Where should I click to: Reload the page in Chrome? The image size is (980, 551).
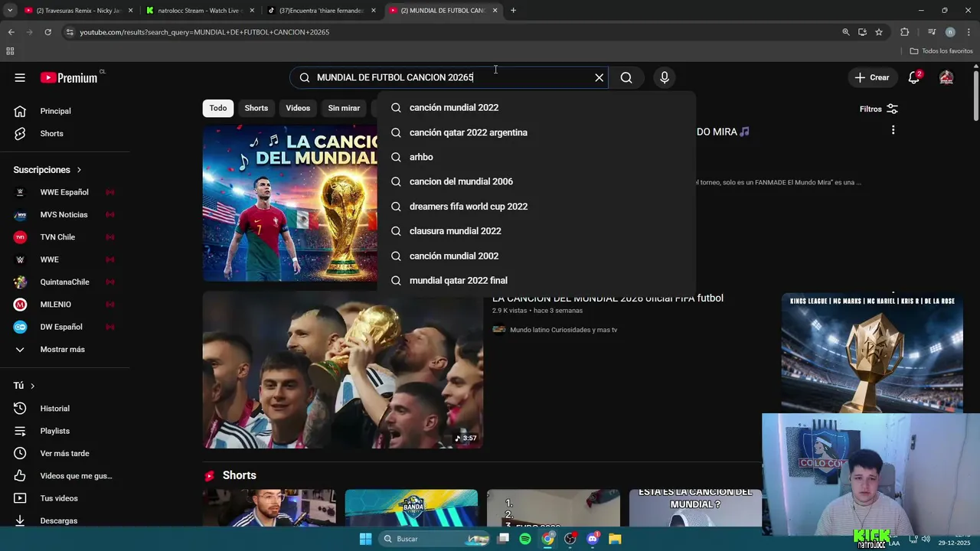click(47, 32)
